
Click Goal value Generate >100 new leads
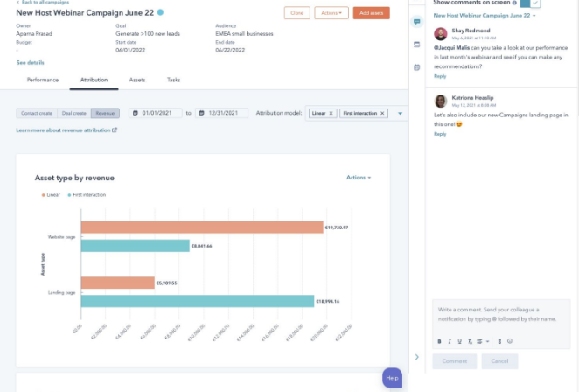pyautogui.click(x=148, y=33)
